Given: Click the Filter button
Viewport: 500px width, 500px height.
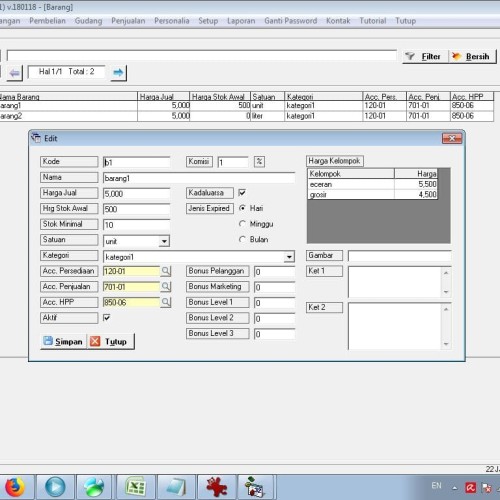Looking at the screenshot, I should [x=425, y=57].
